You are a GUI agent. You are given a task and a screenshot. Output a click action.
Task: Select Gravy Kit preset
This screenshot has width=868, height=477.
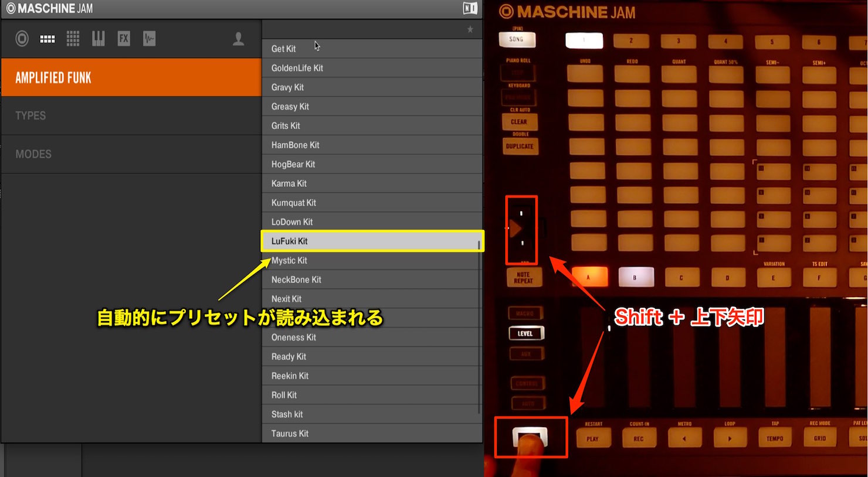point(372,87)
